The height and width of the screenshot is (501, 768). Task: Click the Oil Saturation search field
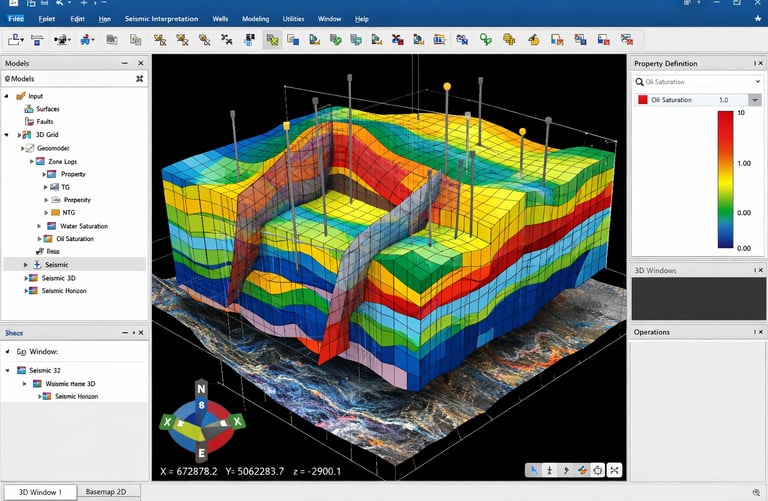pos(697,82)
